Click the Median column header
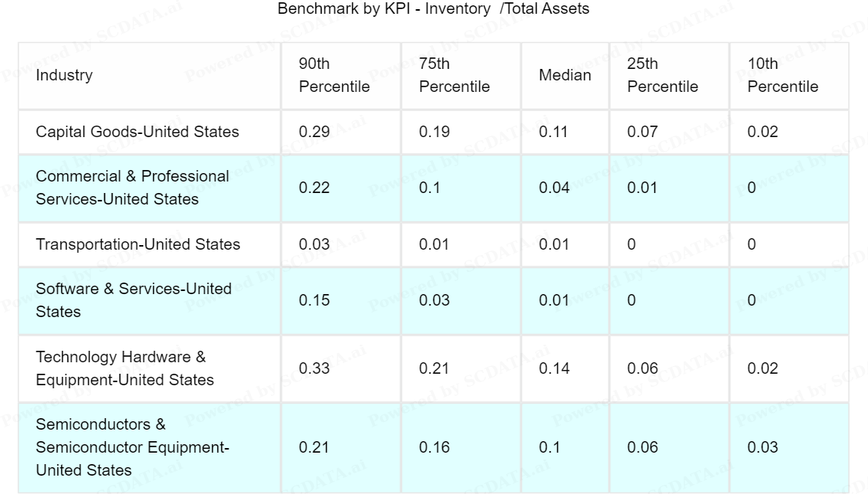868x494 pixels. click(565, 75)
